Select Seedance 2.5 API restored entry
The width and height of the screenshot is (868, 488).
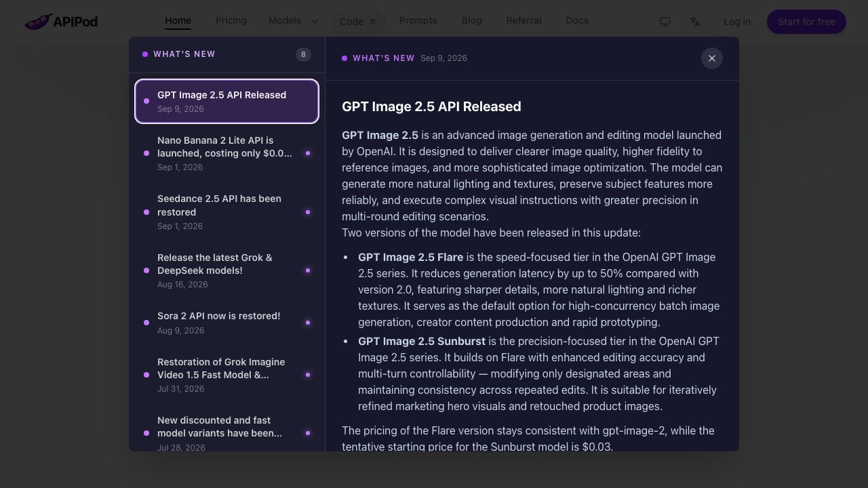tap(227, 212)
